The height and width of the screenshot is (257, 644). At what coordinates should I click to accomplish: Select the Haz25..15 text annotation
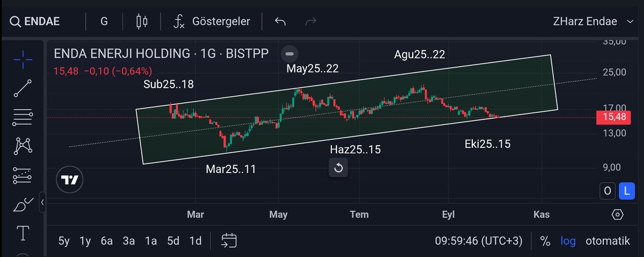tap(355, 149)
